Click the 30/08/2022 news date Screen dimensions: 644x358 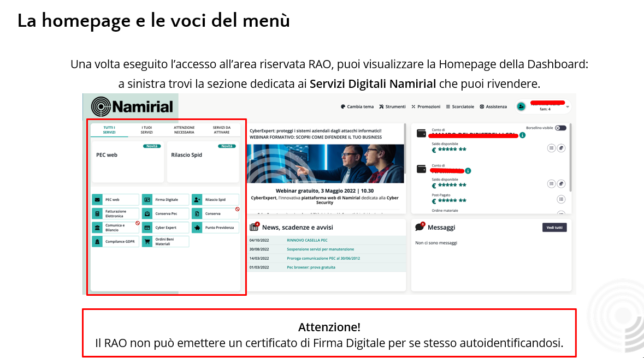pos(259,249)
